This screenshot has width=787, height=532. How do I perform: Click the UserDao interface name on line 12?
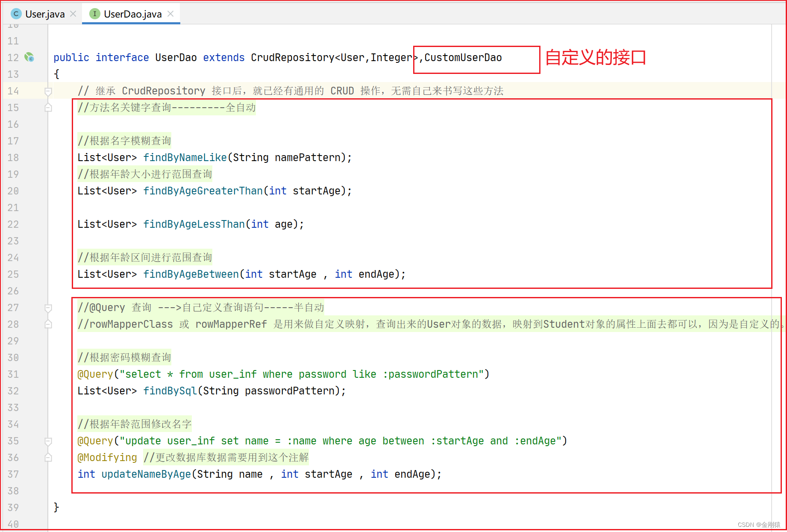click(x=176, y=58)
